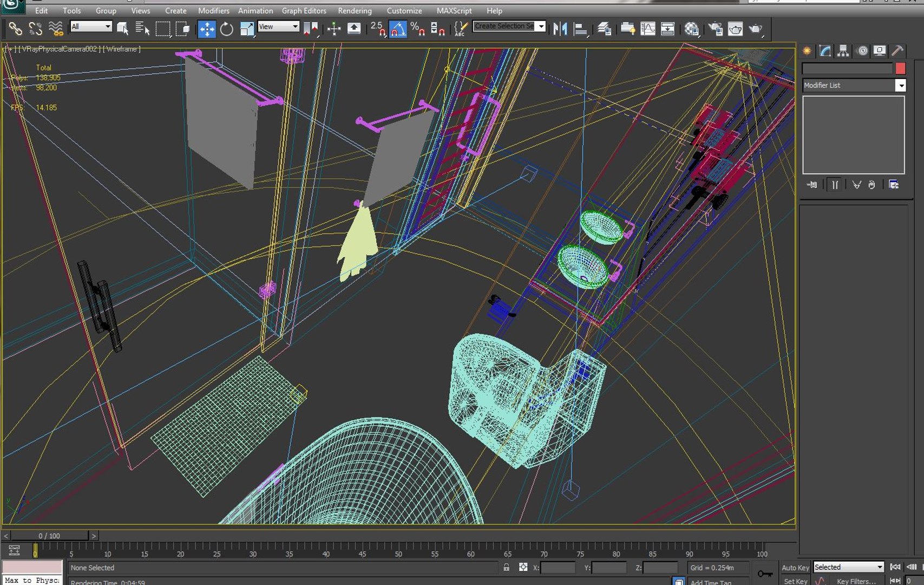Click Use Pivot Point Center icon

[311, 29]
